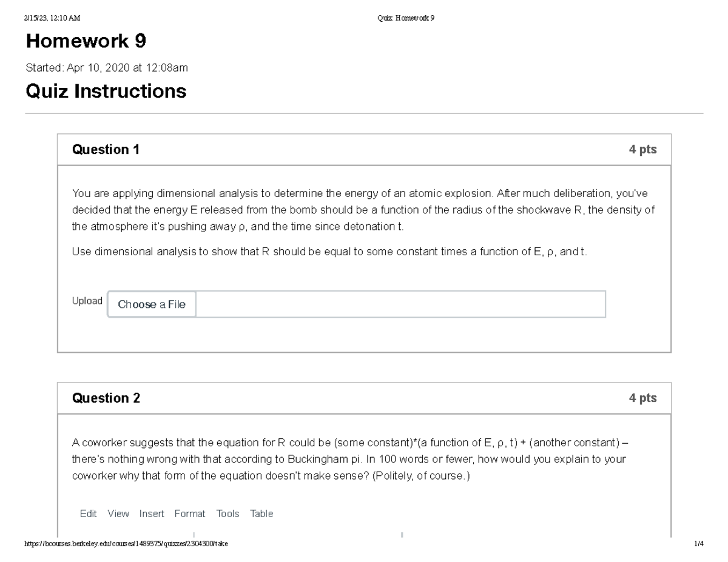This screenshot has width=728, height=562.
Task: Click the Quiz Instructions heading
Action: click(106, 91)
